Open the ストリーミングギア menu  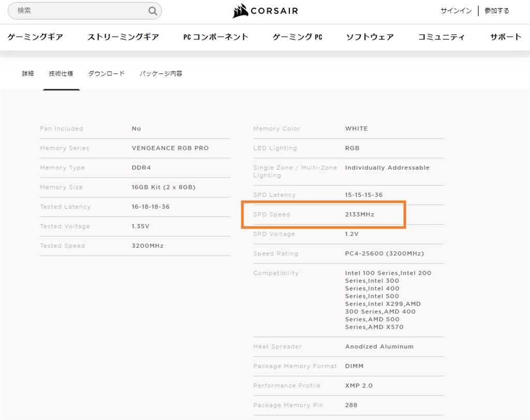pos(123,37)
